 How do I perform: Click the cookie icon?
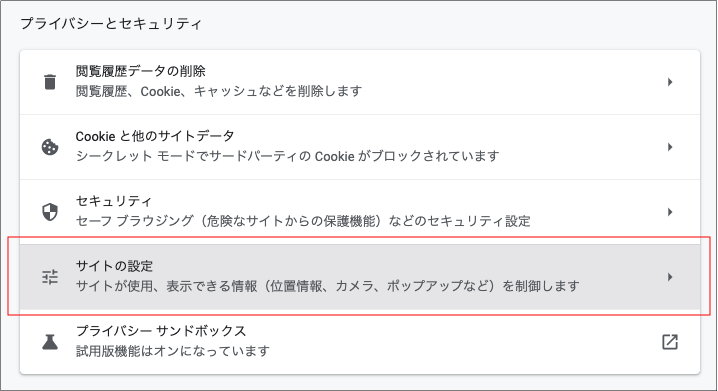(x=50, y=147)
